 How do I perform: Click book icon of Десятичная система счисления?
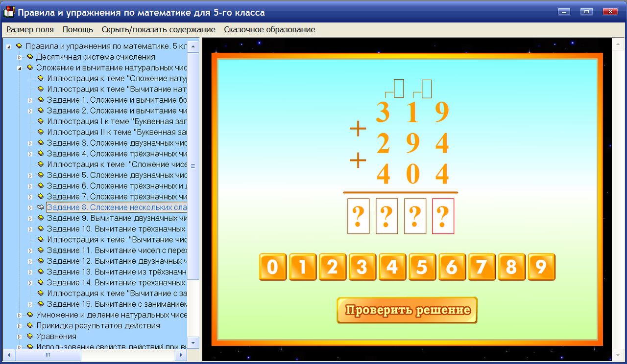[30, 57]
